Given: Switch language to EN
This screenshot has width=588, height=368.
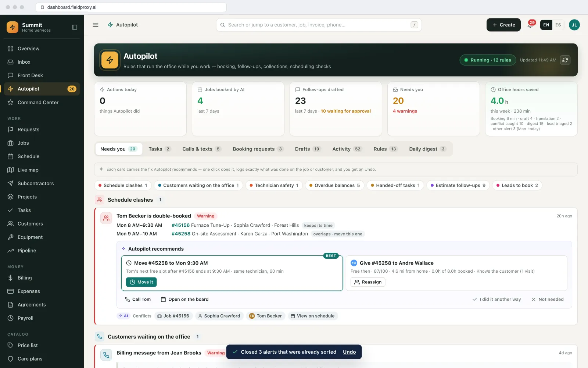Looking at the screenshot, I should click(546, 25).
